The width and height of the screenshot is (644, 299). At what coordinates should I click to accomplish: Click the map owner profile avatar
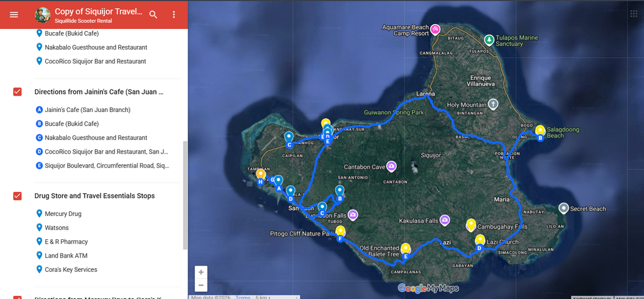[43, 15]
